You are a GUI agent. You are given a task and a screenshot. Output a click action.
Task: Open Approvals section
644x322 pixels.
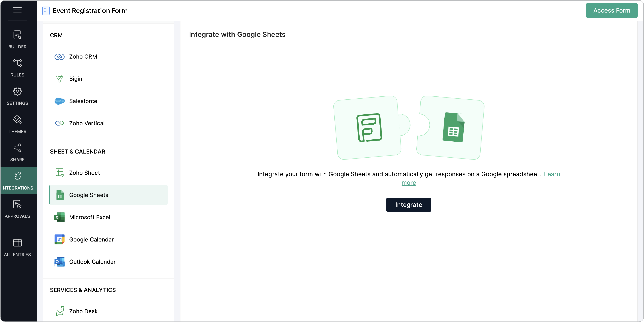pyautogui.click(x=17, y=209)
